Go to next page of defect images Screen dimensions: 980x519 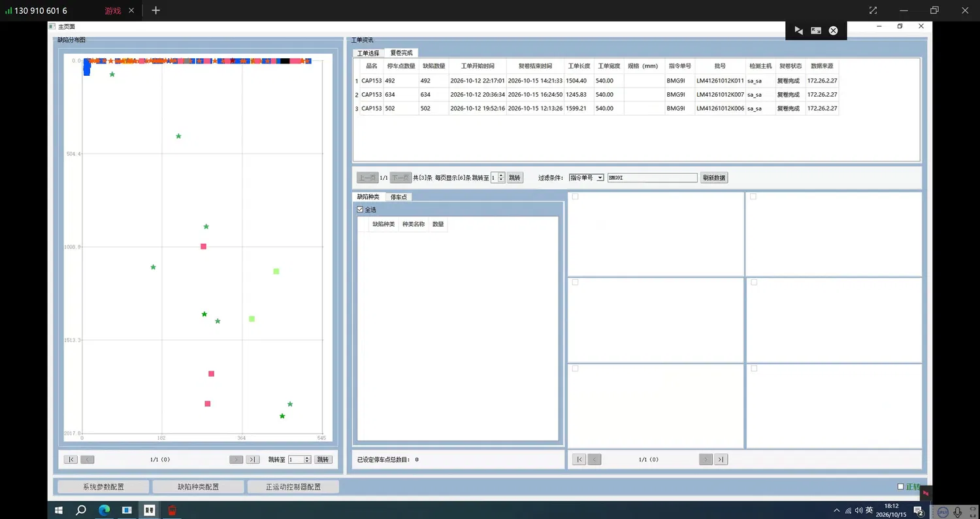pyautogui.click(x=706, y=460)
